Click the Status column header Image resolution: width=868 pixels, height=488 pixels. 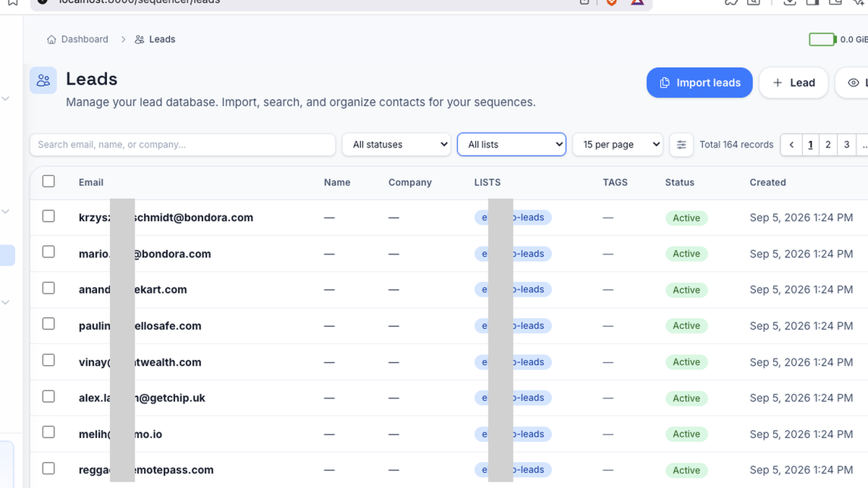tap(680, 182)
